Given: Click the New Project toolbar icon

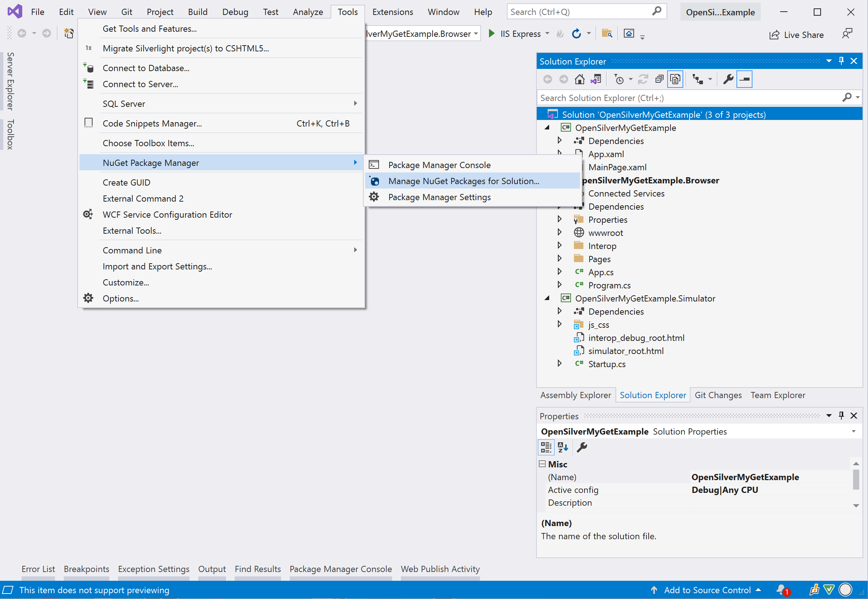Looking at the screenshot, I should click(69, 34).
